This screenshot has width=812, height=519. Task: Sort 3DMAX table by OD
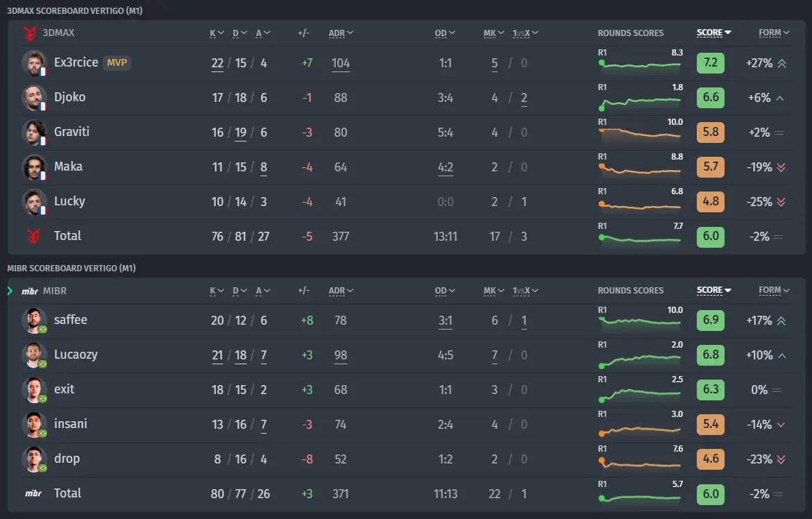pyautogui.click(x=445, y=33)
